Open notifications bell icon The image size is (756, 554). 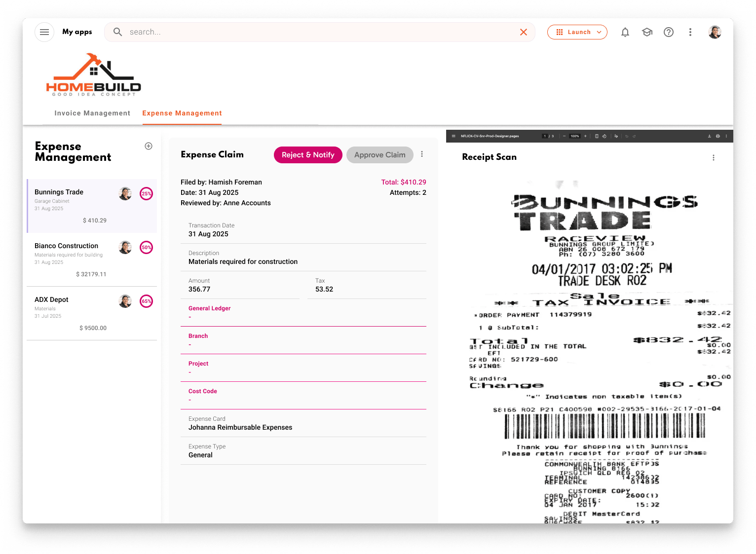click(x=625, y=32)
